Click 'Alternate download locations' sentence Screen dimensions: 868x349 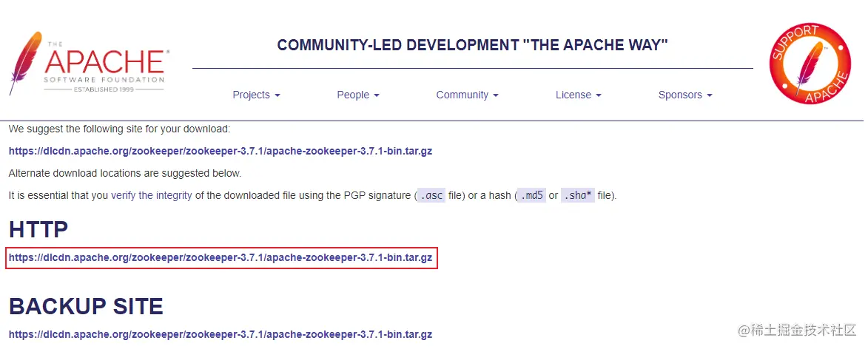(125, 173)
